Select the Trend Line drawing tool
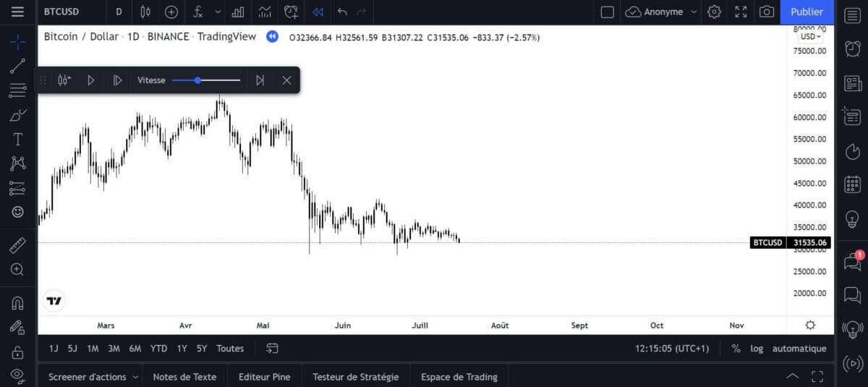Image resolution: width=868 pixels, height=387 pixels. click(18, 67)
